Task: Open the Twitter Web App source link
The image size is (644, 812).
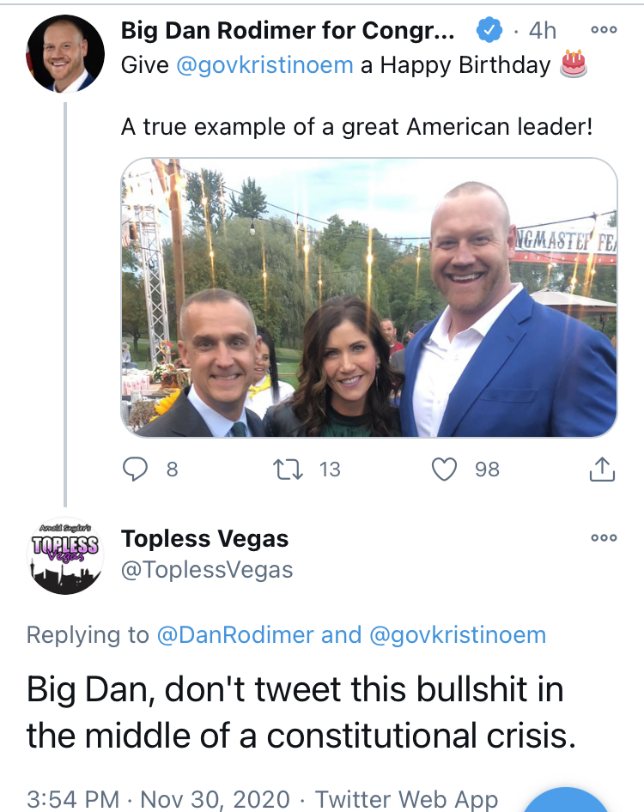Action: pyautogui.click(x=406, y=798)
